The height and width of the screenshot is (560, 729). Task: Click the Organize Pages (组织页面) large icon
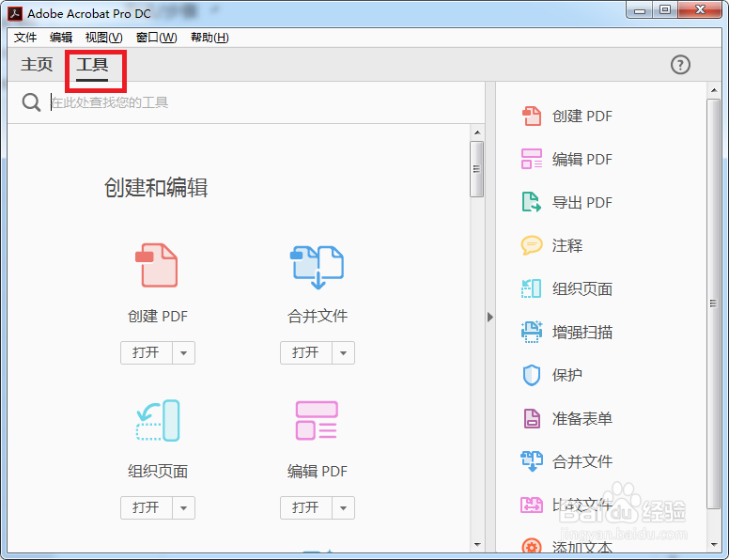(x=158, y=420)
